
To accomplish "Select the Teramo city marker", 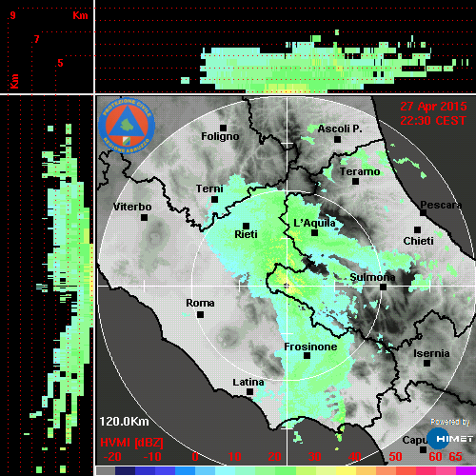I will [355, 182].
